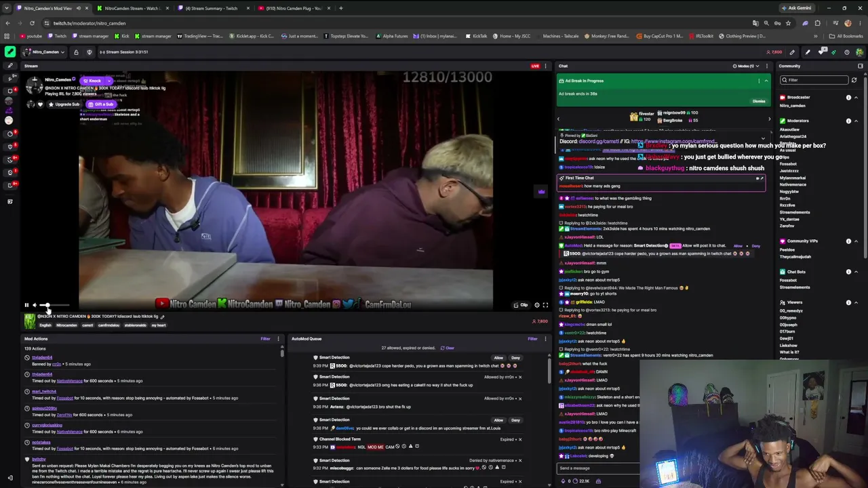Viewport: 868px width, 488px height.
Task: Refresh the Community viewer list
Action: coord(854,80)
